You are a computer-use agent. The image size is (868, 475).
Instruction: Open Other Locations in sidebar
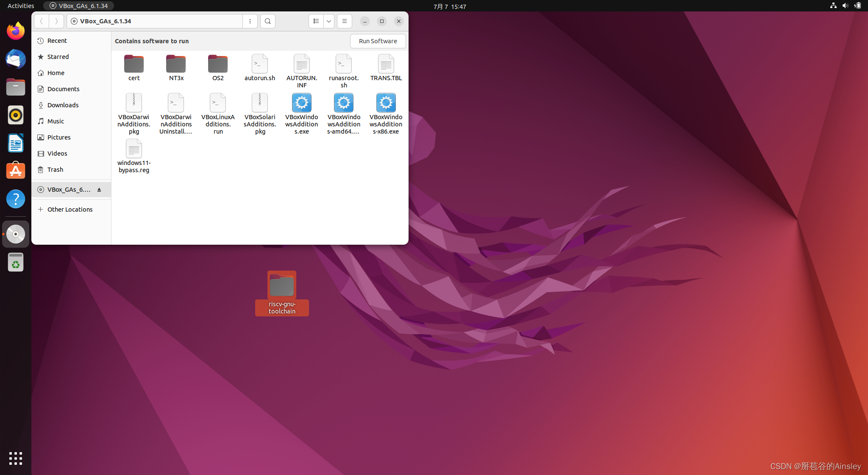(x=70, y=210)
